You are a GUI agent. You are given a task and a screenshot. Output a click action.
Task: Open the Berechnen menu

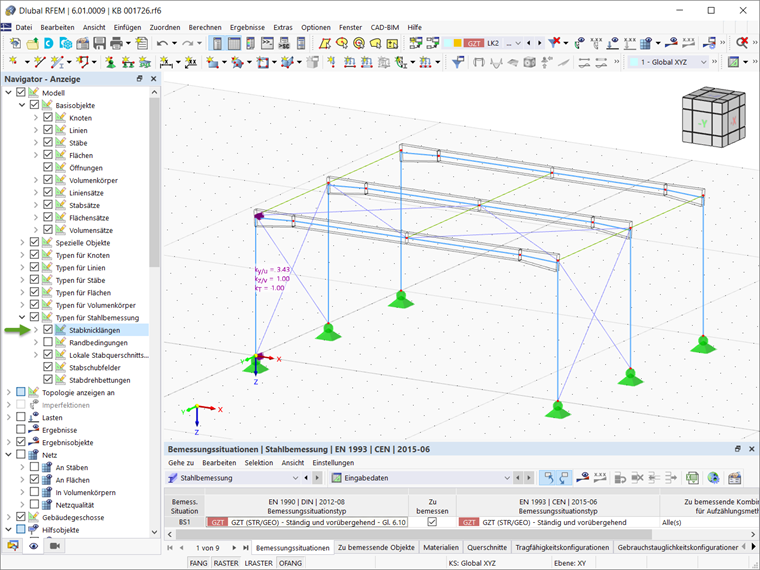click(x=205, y=27)
